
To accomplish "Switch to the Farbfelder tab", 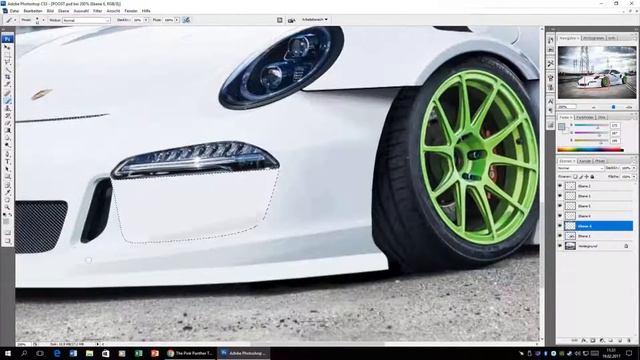I will (585, 118).
